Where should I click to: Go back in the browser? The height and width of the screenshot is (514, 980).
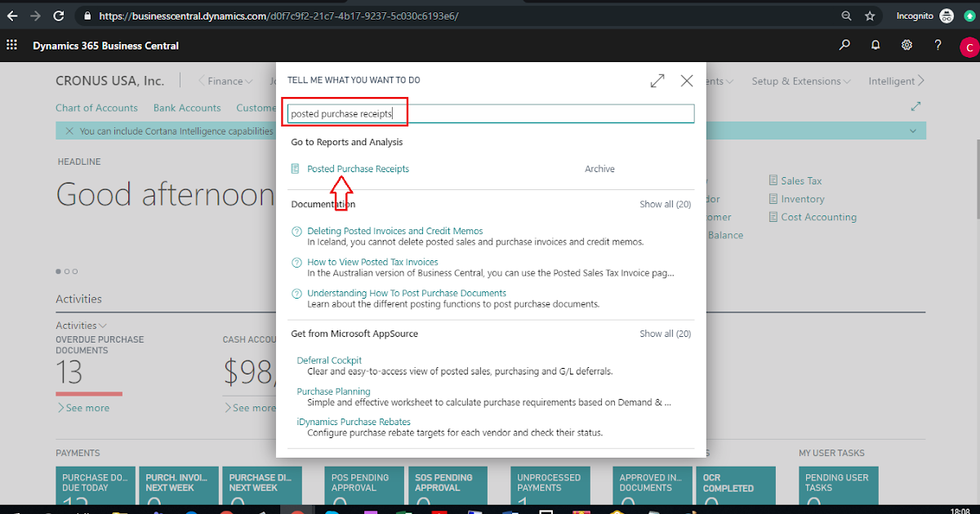pyautogui.click(x=12, y=16)
